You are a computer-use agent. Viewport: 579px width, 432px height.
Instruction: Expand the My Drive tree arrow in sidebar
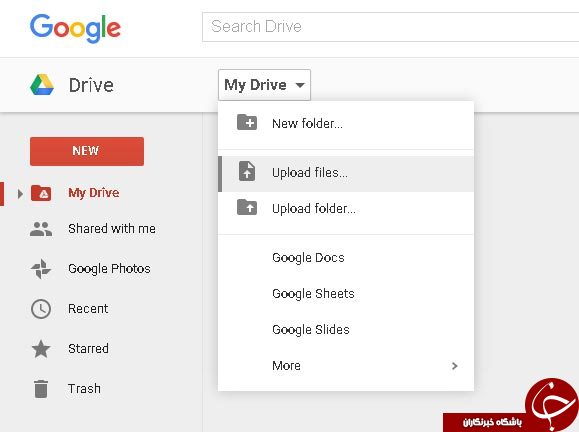(20, 193)
